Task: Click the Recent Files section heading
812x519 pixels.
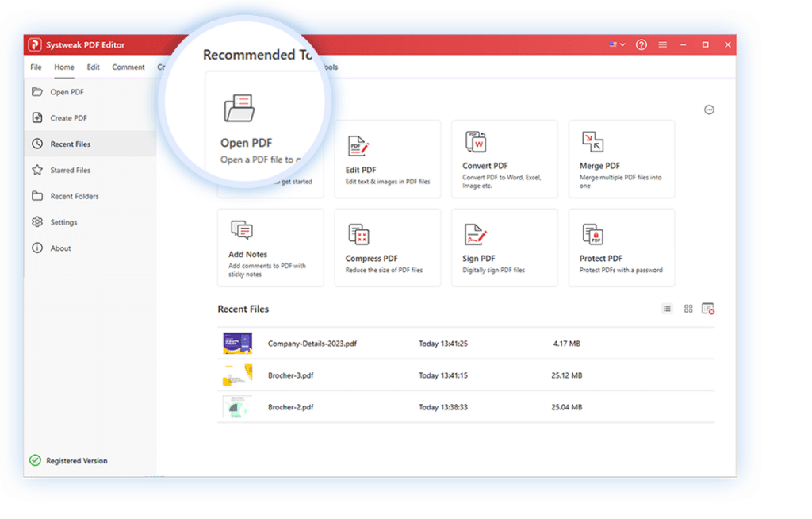Action: 243,309
